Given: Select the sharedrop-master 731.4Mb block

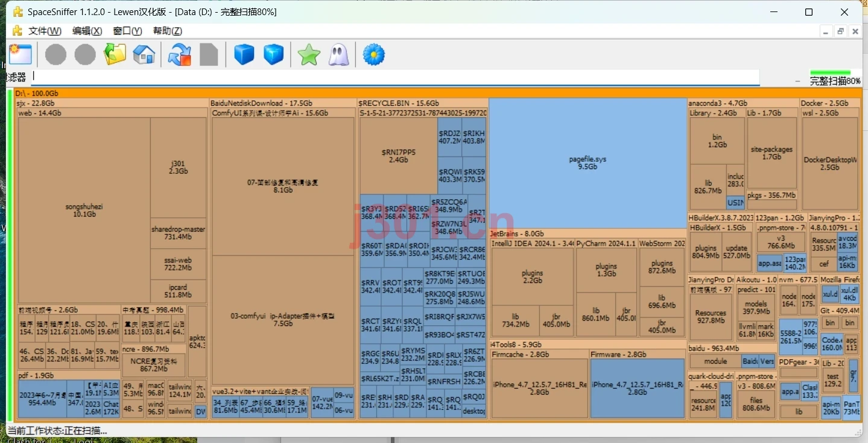Looking at the screenshot, I should [x=179, y=233].
